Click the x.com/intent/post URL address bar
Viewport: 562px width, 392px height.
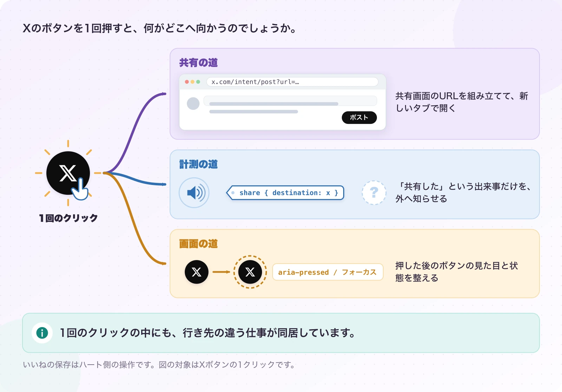(x=292, y=82)
